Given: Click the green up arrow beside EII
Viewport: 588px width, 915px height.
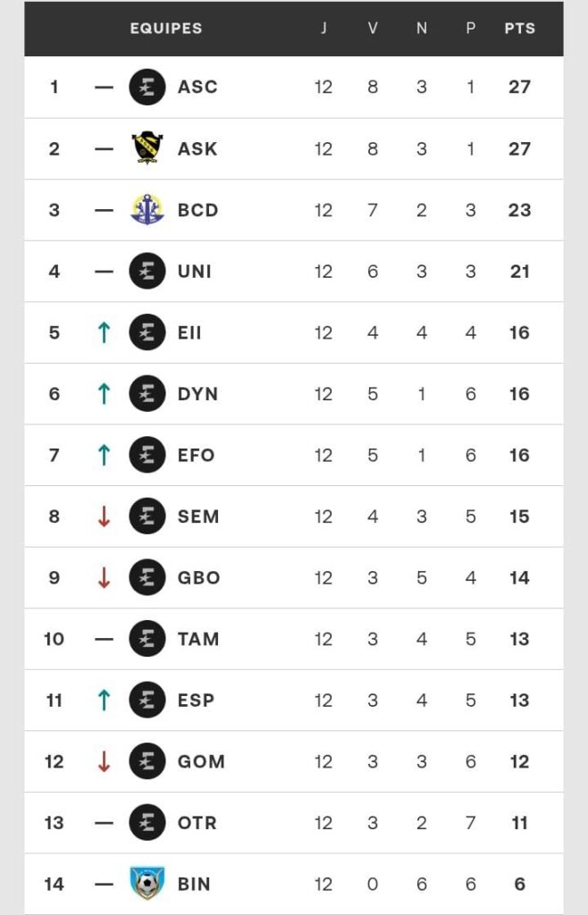Looking at the screenshot, I should tap(104, 332).
